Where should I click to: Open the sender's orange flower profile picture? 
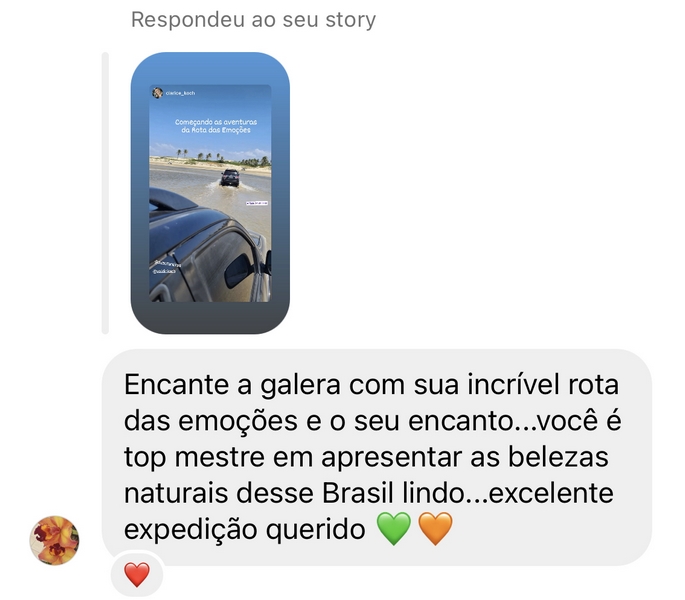54,540
